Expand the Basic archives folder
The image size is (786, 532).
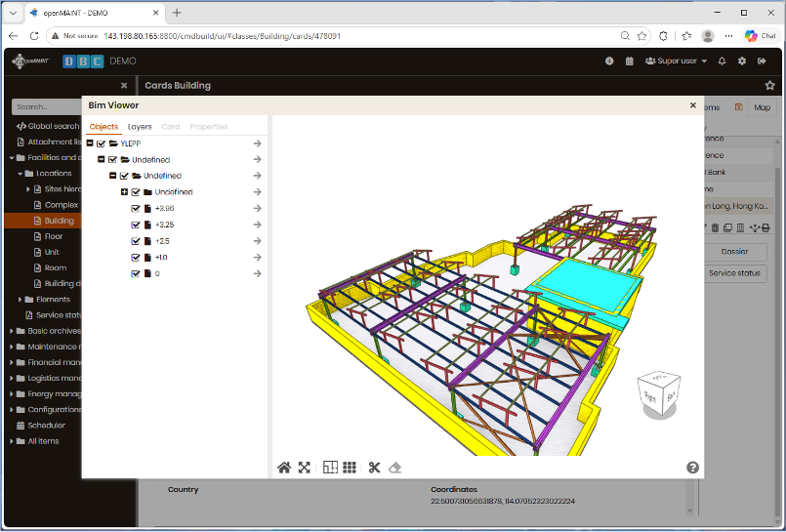click(x=12, y=331)
